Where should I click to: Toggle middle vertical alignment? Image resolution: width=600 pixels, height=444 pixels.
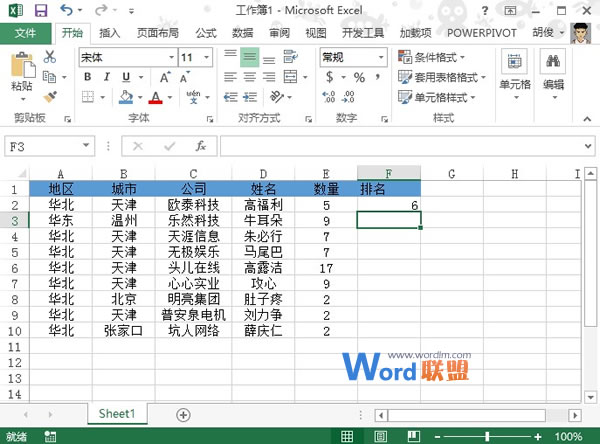click(x=249, y=57)
